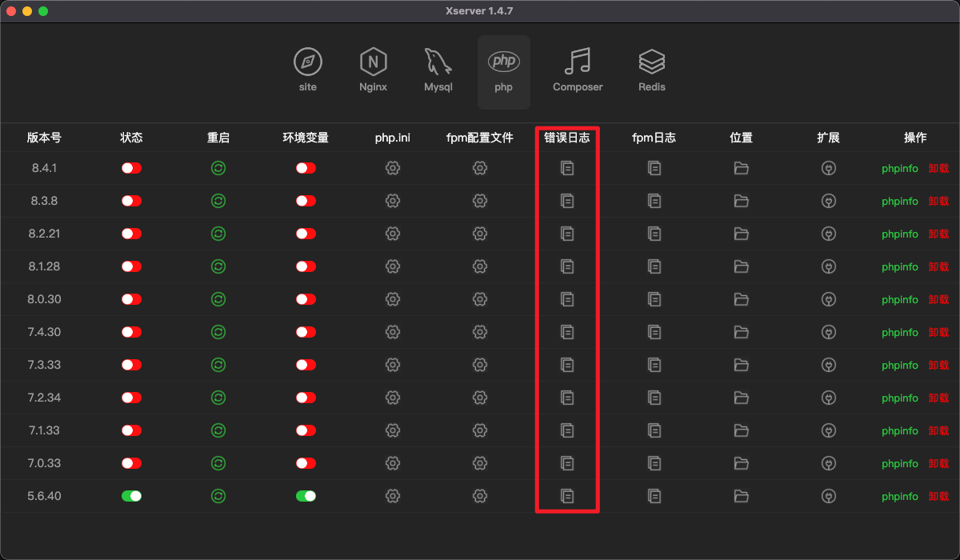Open extensions for PHP 7.4.30
960x560 pixels.
(829, 332)
